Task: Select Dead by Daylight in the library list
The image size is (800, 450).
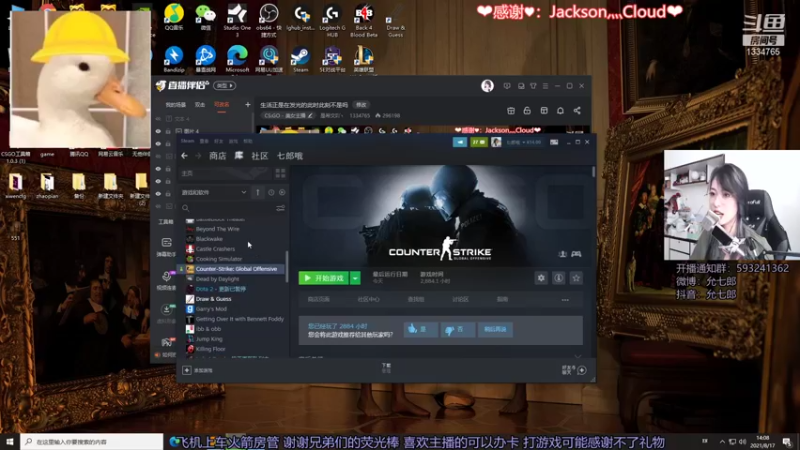Action: pos(217,279)
